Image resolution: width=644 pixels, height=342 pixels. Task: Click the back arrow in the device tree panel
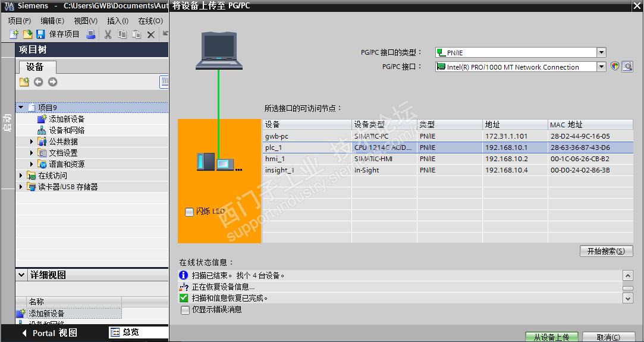(38, 81)
